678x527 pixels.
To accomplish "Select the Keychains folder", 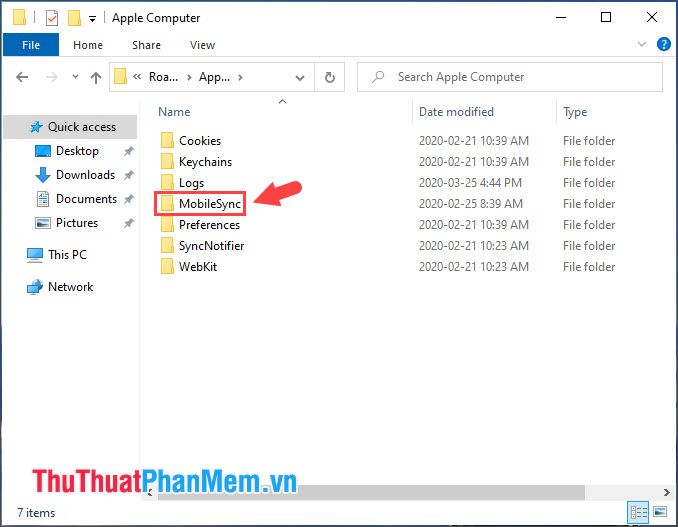I will (205, 162).
